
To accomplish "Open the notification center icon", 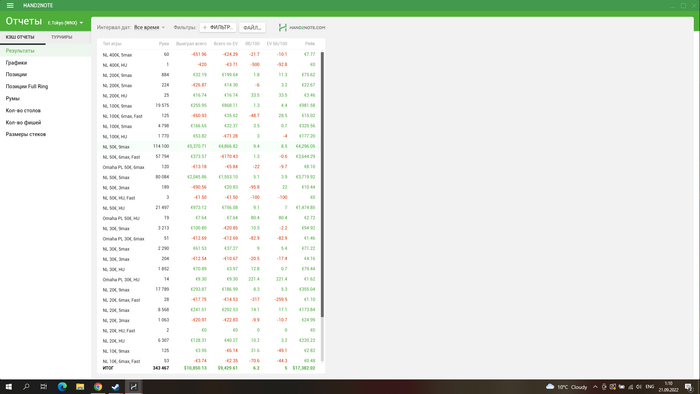I will pyautogui.click(x=689, y=387).
